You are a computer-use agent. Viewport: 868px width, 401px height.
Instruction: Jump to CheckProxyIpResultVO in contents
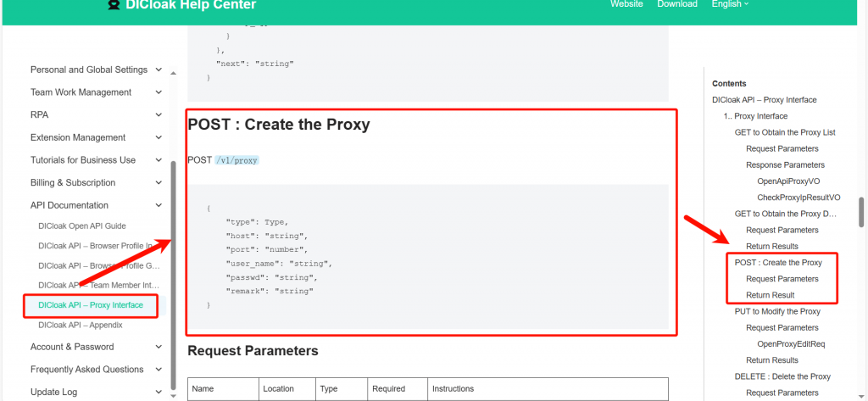pos(798,198)
